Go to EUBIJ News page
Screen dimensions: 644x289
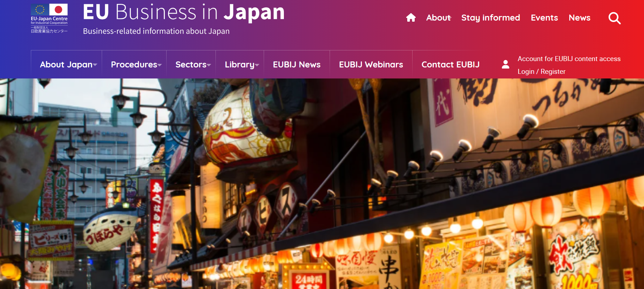[x=297, y=65]
